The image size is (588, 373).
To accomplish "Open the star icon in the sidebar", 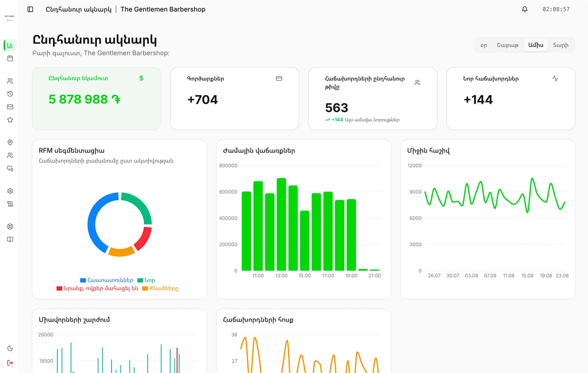I will pos(10,120).
